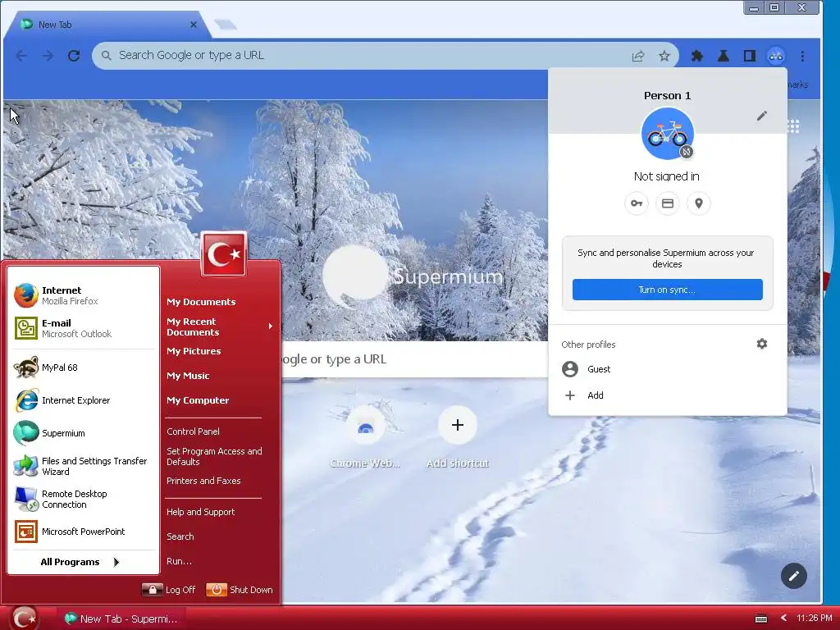Image resolution: width=840 pixels, height=630 pixels.
Task: Launch MyPal 68 from the Start menu
Action: (x=84, y=367)
